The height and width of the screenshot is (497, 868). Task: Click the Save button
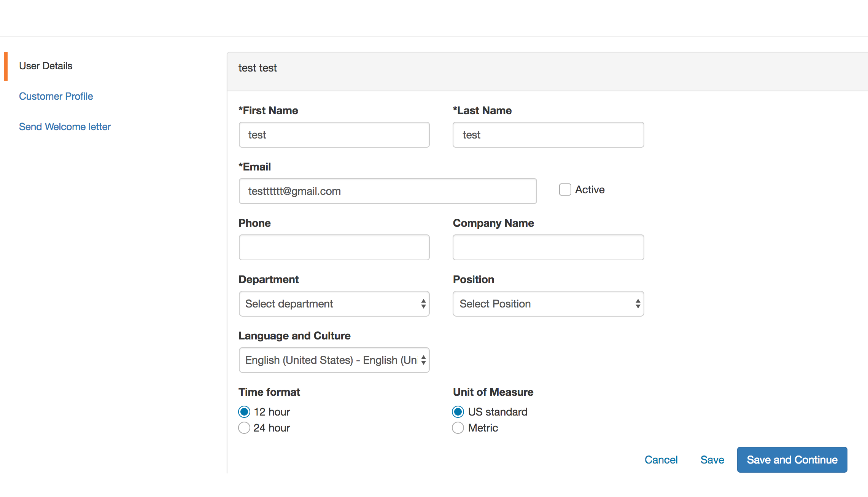[712, 459]
